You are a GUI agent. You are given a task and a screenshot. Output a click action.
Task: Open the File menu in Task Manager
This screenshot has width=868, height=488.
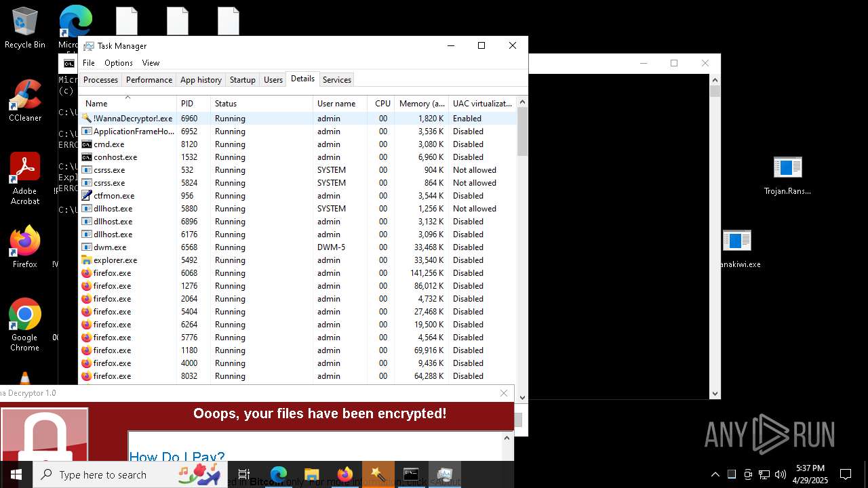89,63
